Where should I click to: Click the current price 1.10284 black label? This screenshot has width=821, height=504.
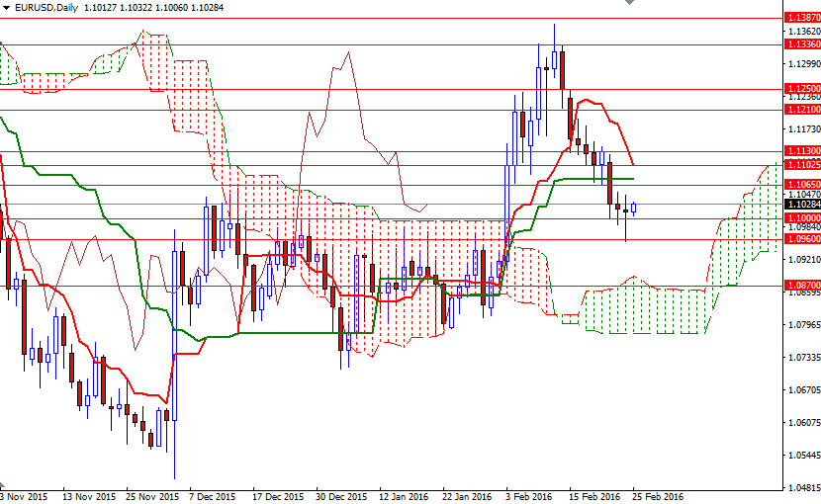click(803, 205)
